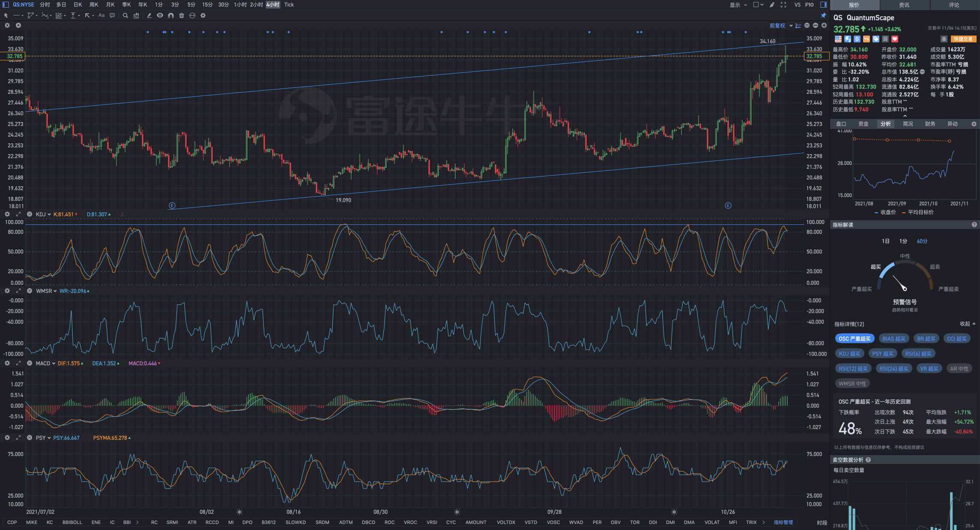
Task: Select the 1日 indicator reading period
Action: click(886, 241)
